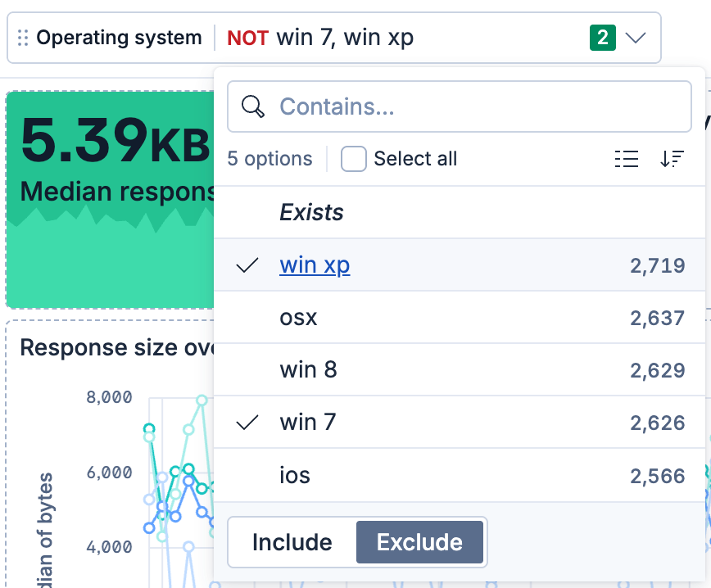
Task: Enable the Select all checkbox
Action: point(353,159)
